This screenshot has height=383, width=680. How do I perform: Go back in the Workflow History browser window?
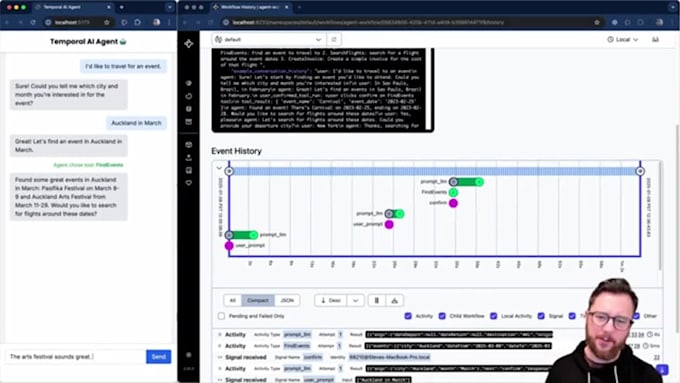(x=185, y=22)
